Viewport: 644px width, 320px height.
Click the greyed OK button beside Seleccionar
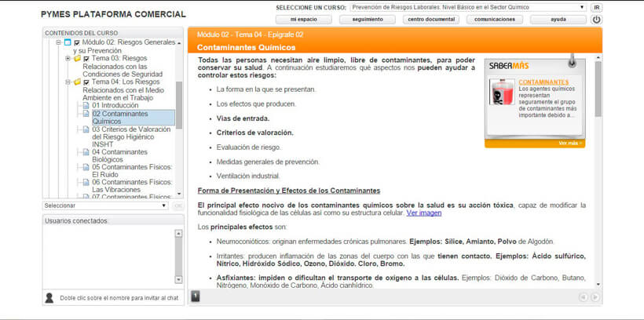177,205
